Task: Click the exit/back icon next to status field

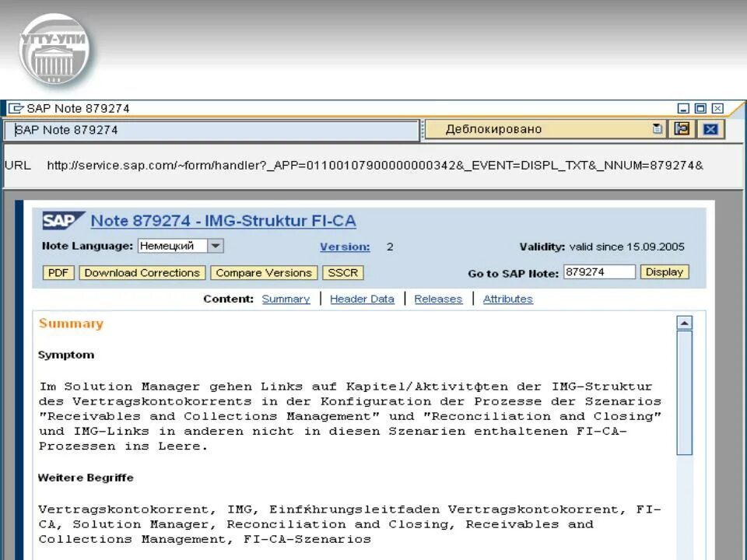Action: 682,129
